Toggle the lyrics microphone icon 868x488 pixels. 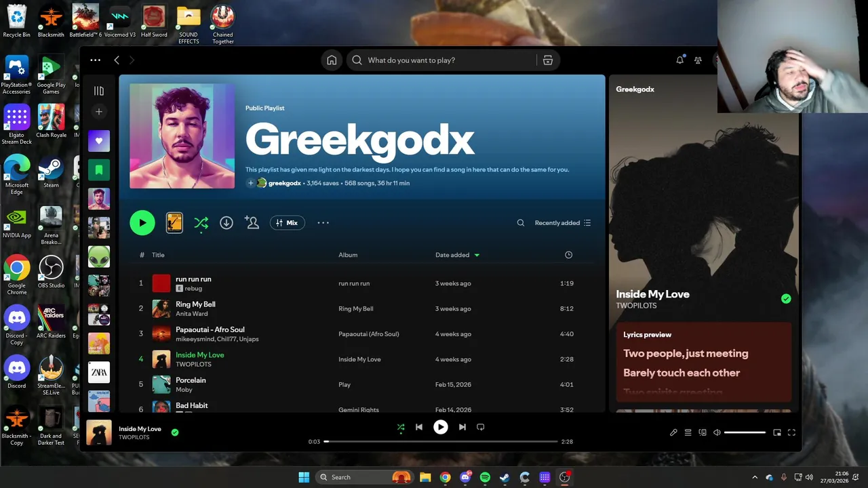(x=673, y=432)
